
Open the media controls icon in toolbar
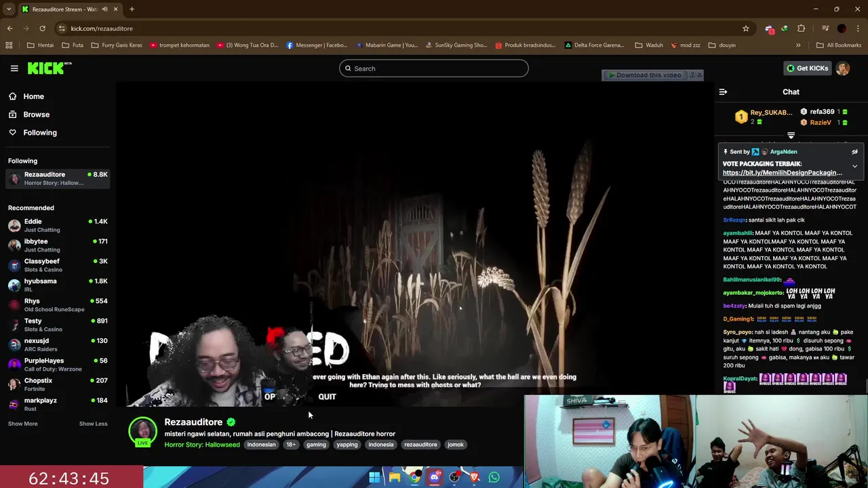click(x=825, y=28)
